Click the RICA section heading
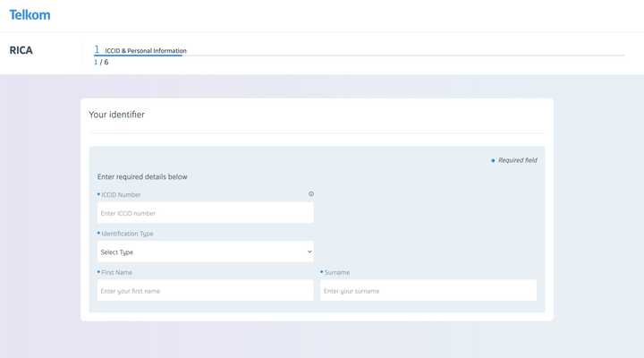Image resolution: width=644 pixels, height=358 pixels. tap(21, 51)
